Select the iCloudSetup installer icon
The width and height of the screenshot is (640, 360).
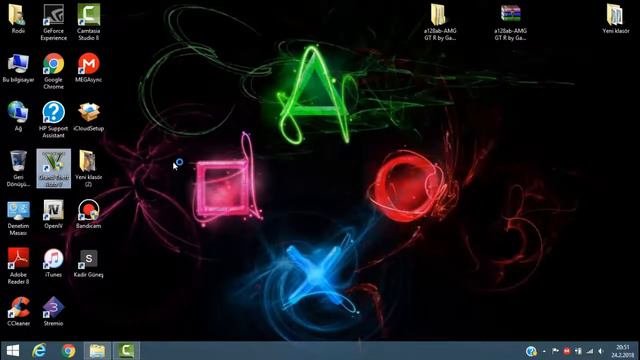coord(89,116)
